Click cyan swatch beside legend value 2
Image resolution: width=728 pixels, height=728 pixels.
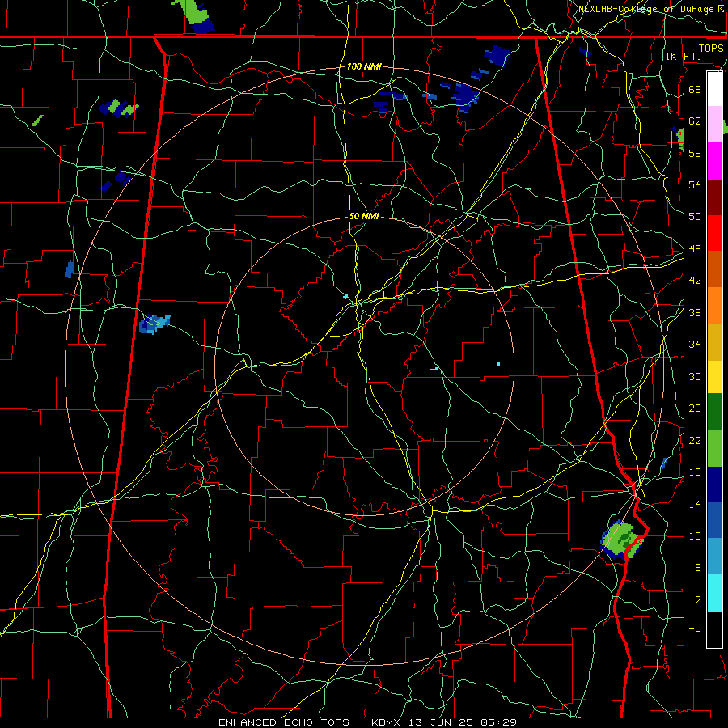click(x=714, y=593)
